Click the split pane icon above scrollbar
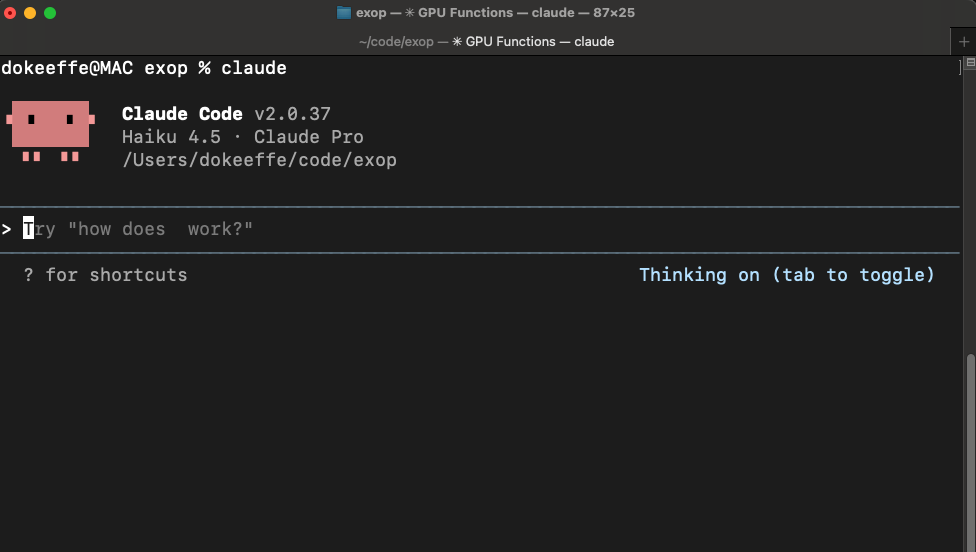 969,62
